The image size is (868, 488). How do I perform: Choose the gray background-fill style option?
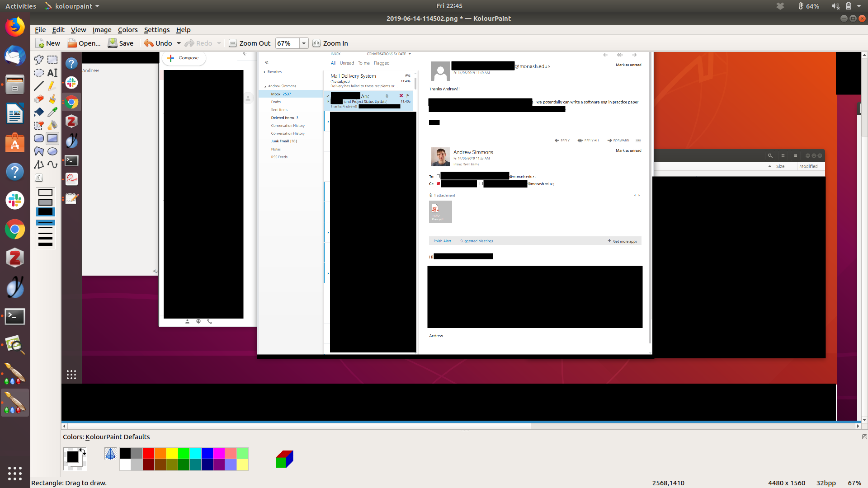45,202
